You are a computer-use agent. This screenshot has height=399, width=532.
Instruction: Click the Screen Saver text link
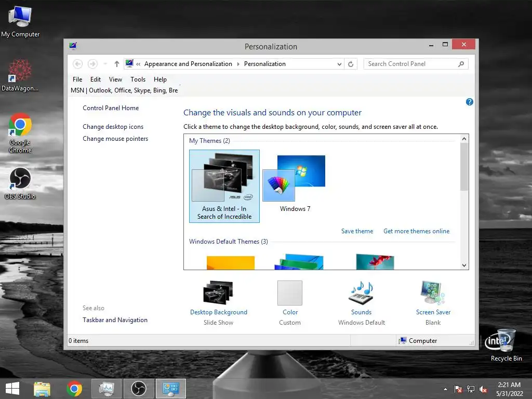tap(433, 312)
